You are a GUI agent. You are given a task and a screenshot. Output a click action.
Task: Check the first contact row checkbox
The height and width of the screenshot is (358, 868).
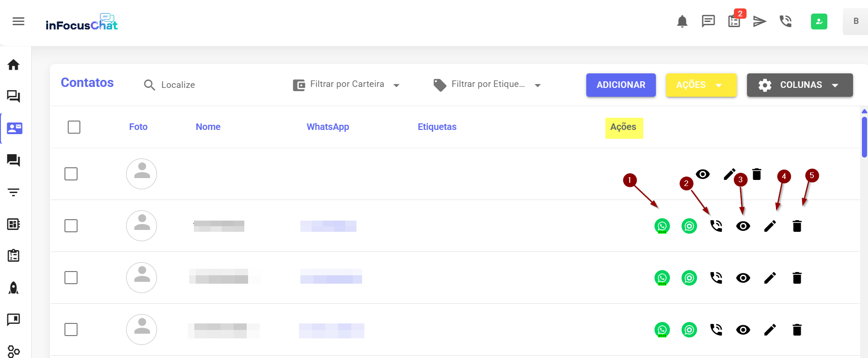click(71, 174)
